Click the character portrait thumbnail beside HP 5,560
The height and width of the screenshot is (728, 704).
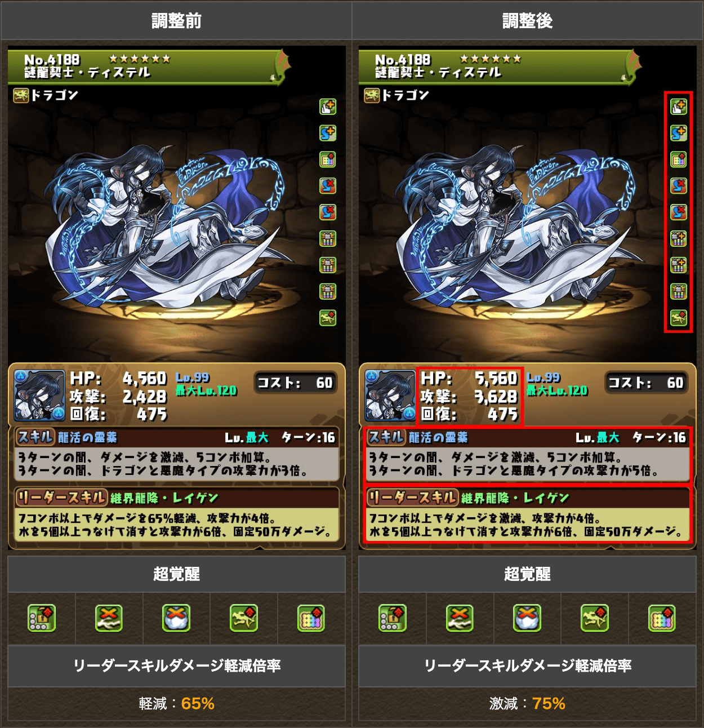[x=390, y=396]
